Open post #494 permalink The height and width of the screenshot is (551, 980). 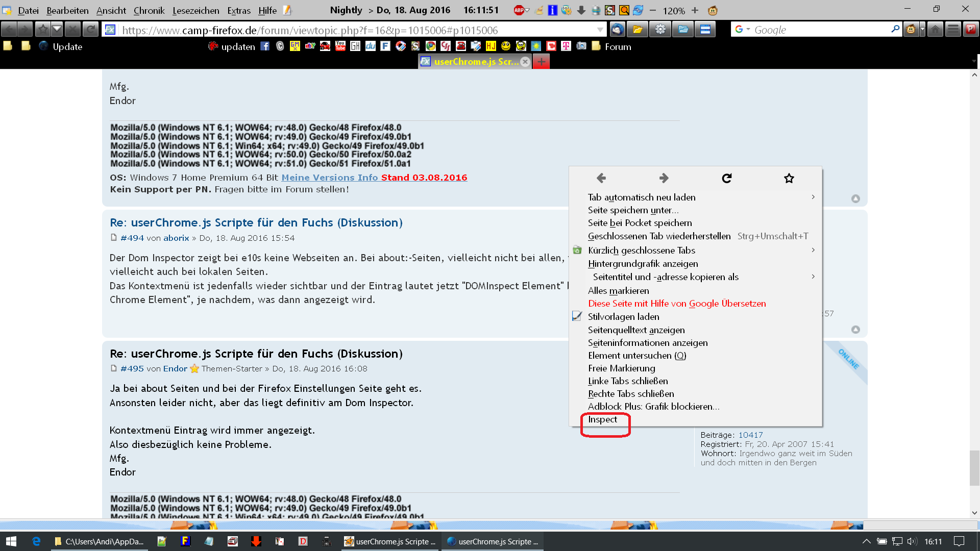point(132,238)
